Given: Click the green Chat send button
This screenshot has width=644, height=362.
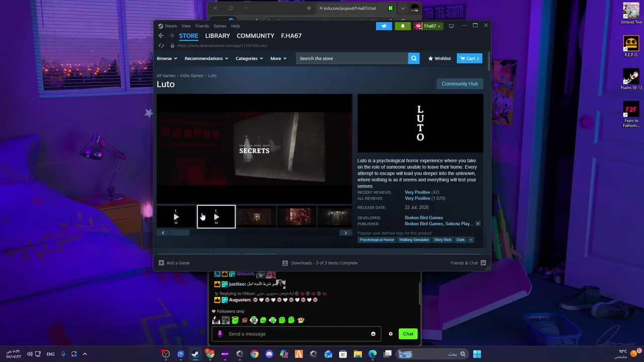Looking at the screenshot, I should point(408,334).
